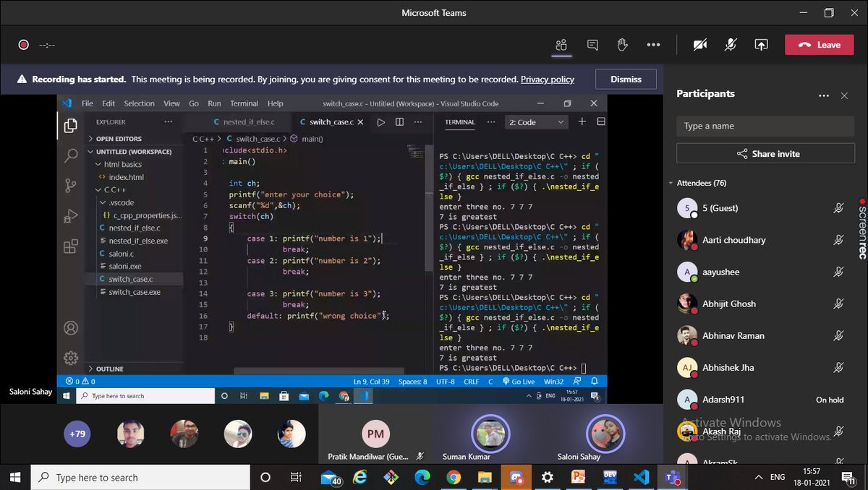Dismiss the recording notification banner
The image size is (868, 490).
pos(626,79)
